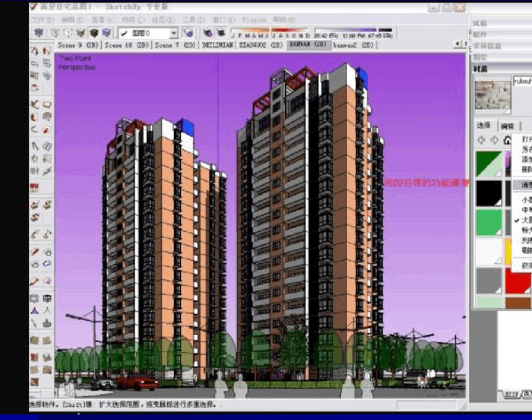
Task: Click the highlighted 清理 context menu entry
Action: 525,185
